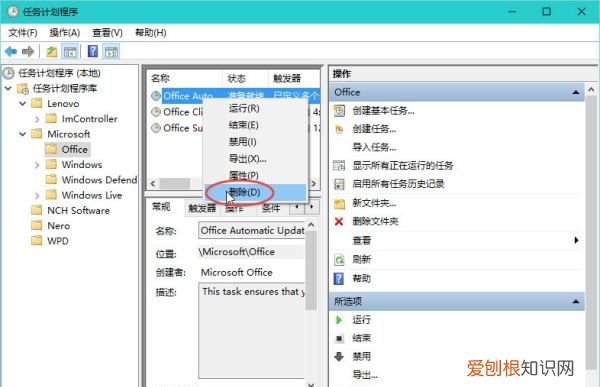Click the 任务计划程序 (本地) root clock icon

click(9, 73)
